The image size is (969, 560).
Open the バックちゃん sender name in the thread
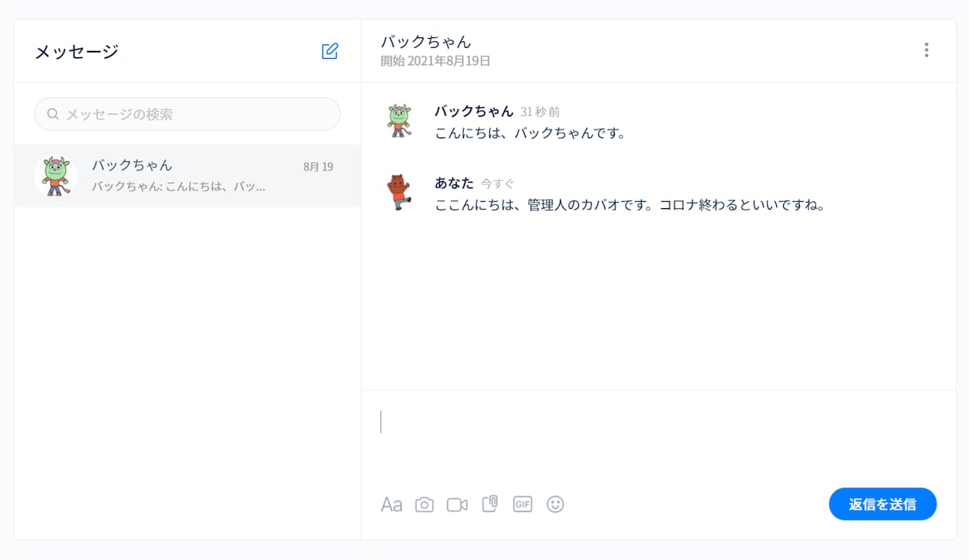pos(474,111)
